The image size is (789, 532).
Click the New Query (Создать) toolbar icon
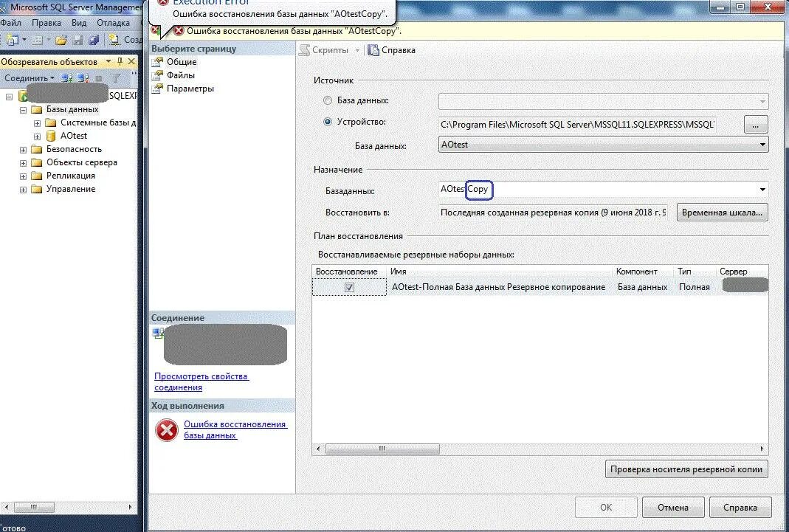click(x=114, y=40)
